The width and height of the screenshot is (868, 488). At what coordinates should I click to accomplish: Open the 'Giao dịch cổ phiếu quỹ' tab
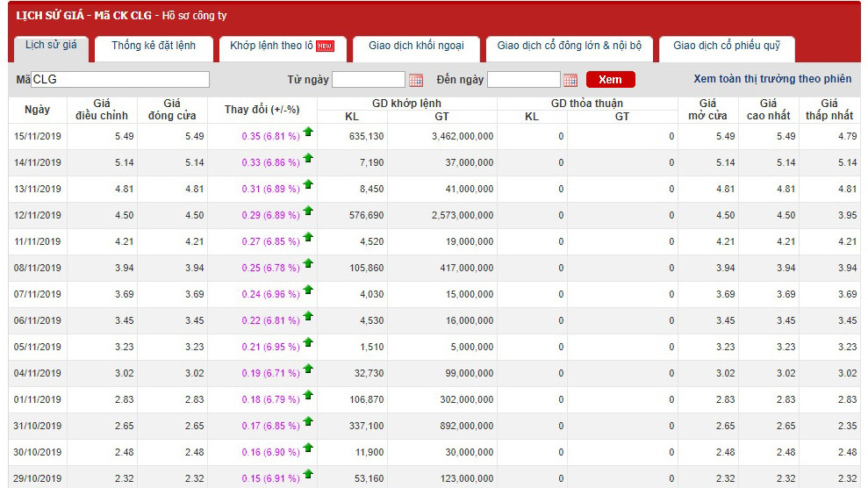pos(728,46)
